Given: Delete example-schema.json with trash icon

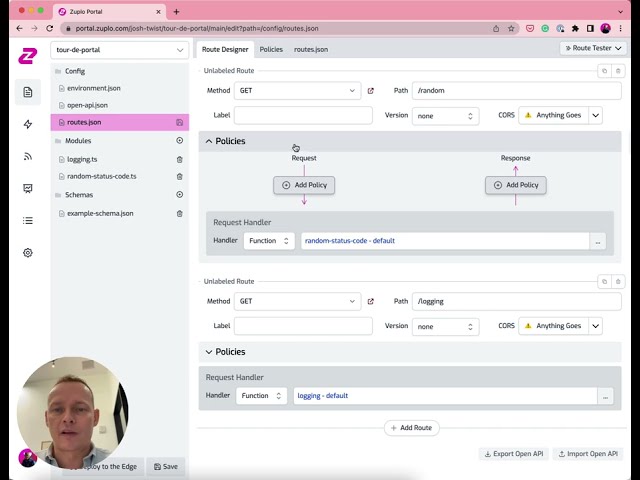Looking at the screenshot, I should (x=179, y=213).
